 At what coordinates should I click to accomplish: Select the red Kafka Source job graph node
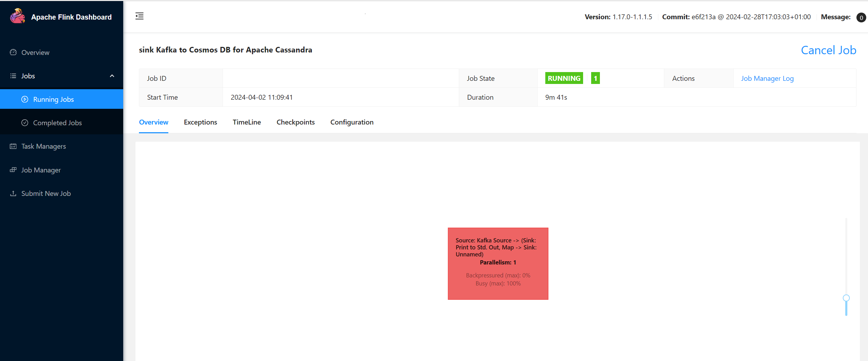point(498,263)
